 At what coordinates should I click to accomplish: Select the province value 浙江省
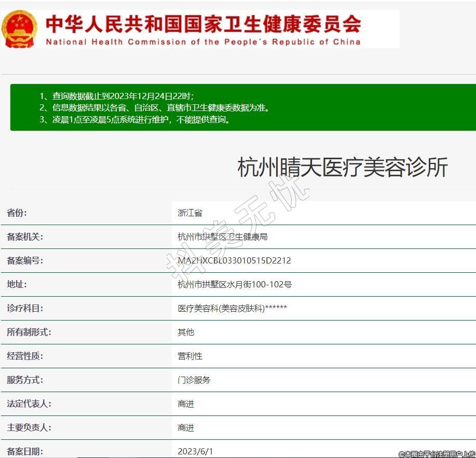click(x=190, y=213)
